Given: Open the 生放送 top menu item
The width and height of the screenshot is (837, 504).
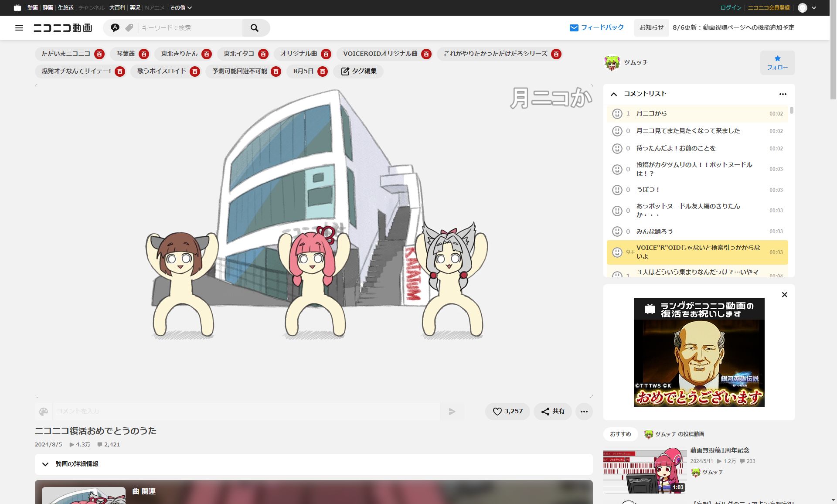Looking at the screenshot, I should 66,8.
